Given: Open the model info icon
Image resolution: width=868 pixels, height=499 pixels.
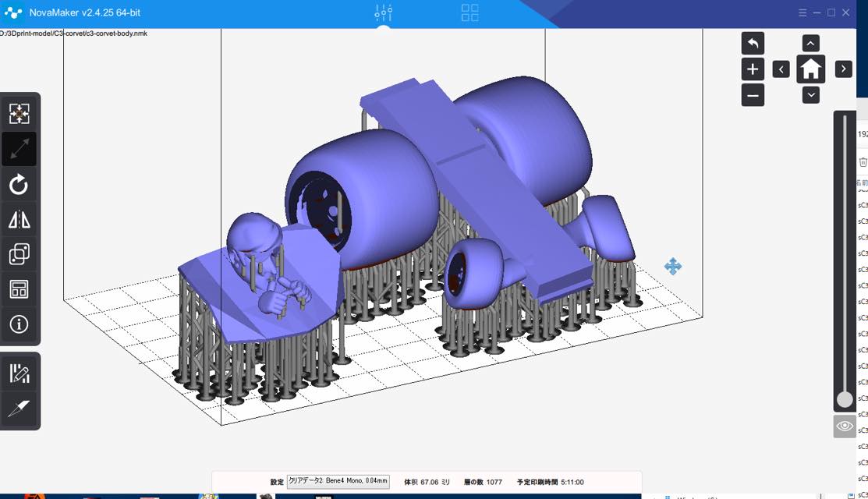Looking at the screenshot, I should [x=19, y=324].
